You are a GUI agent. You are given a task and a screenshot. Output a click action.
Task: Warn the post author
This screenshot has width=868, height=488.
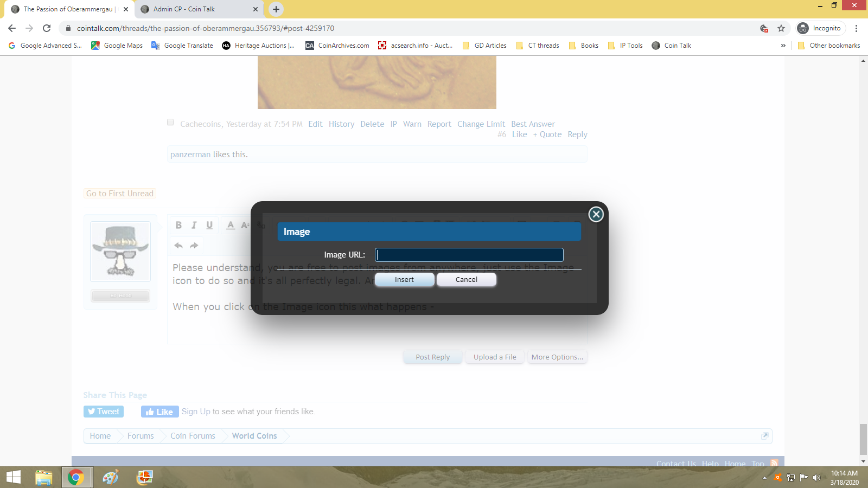pos(412,124)
